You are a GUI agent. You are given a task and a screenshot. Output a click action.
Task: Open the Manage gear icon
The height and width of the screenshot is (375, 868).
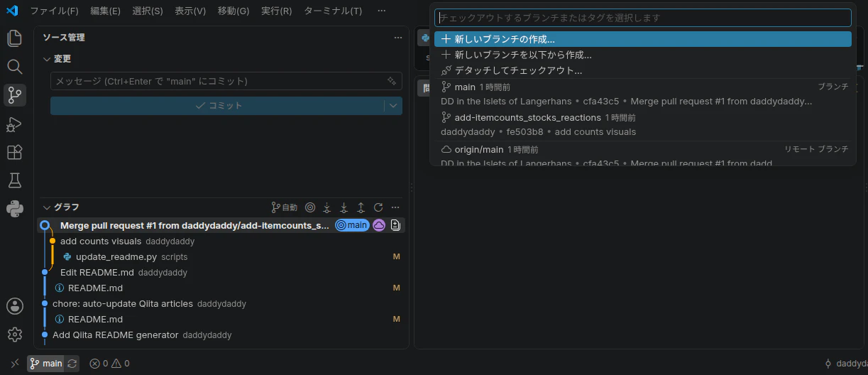(x=15, y=334)
